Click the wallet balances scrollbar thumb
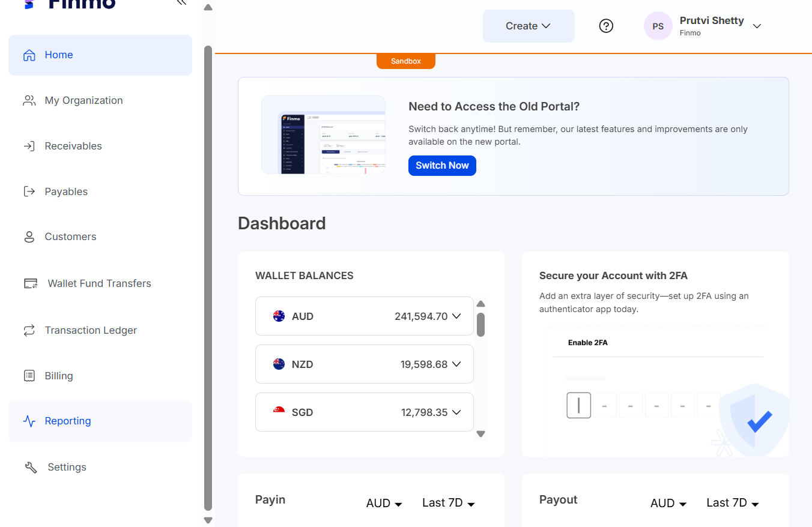Image resolution: width=812 pixels, height=527 pixels. [x=480, y=324]
